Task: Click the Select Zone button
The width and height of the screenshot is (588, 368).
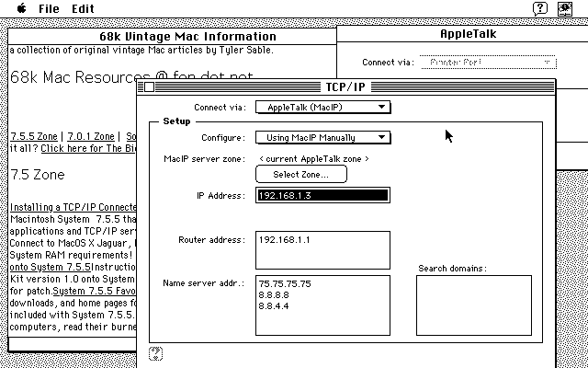Action: 301,174
